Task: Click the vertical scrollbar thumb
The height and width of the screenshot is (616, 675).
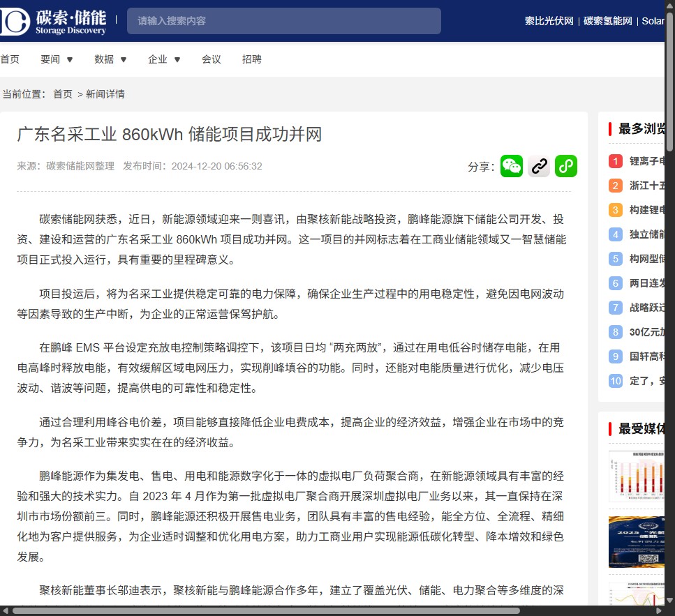Action: (670, 82)
